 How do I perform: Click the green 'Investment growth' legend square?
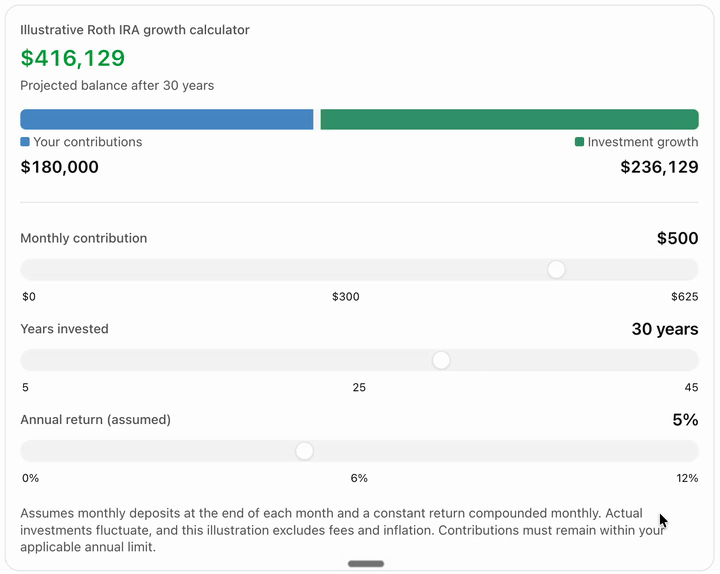[x=579, y=141]
